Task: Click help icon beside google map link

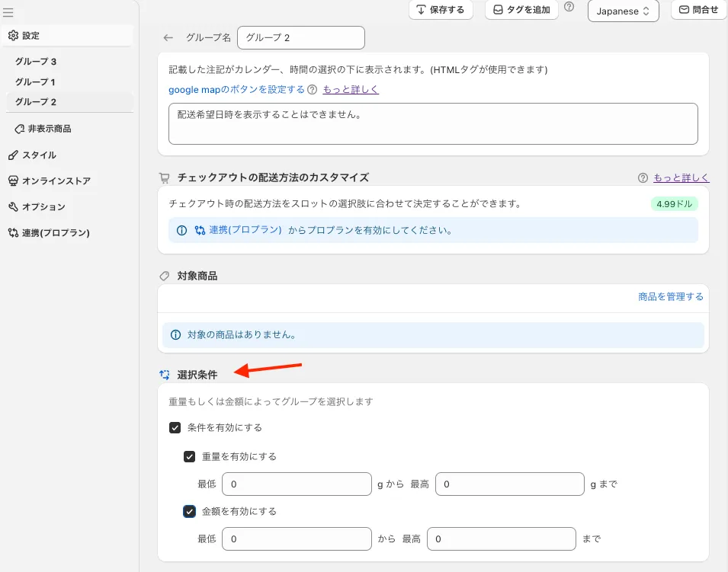Action: click(312, 90)
